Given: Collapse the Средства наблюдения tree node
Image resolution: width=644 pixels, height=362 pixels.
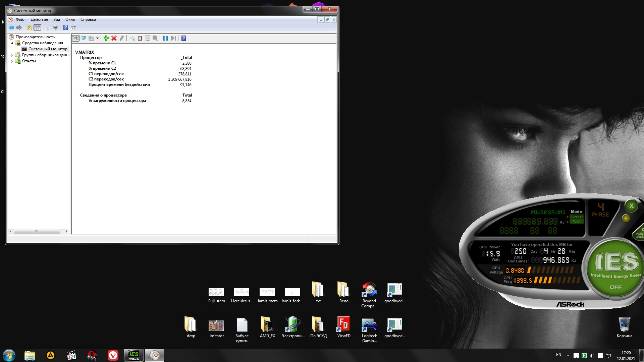Looking at the screenshot, I should point(12,43).
